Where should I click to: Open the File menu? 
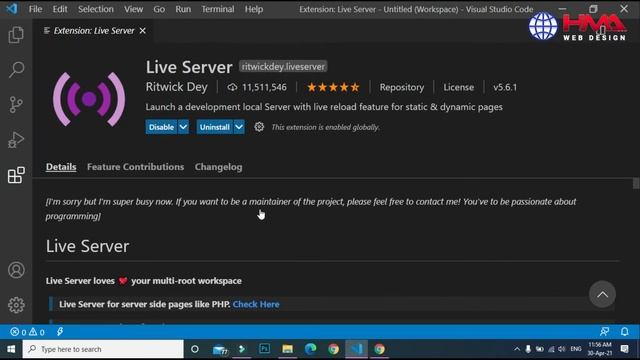pos(36,9)
